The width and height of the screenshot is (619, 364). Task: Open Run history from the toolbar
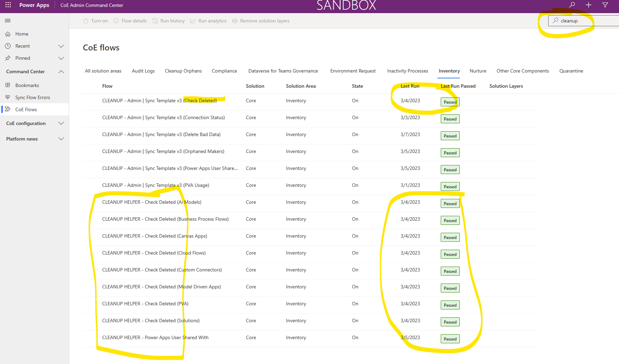tap(172, 21)
